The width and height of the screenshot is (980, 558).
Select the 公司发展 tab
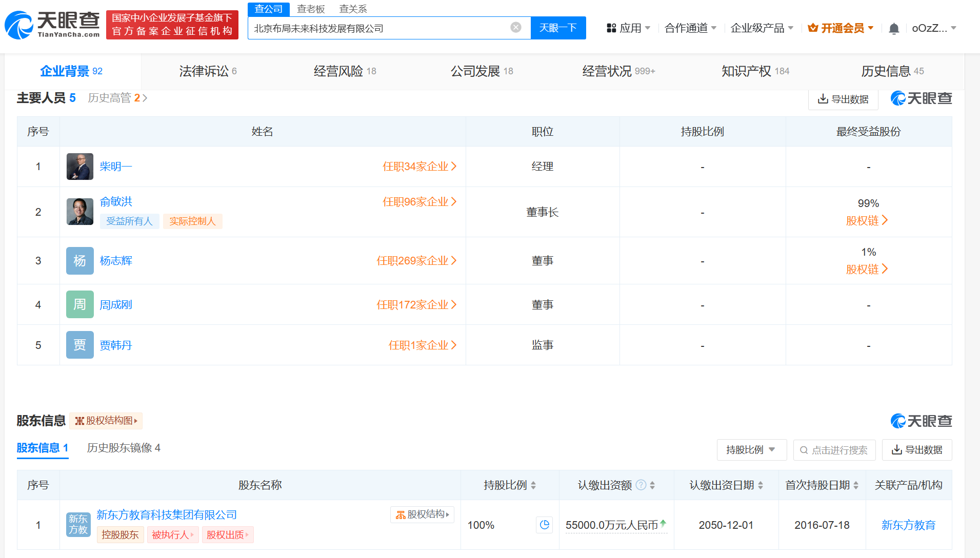pos(482,71)
